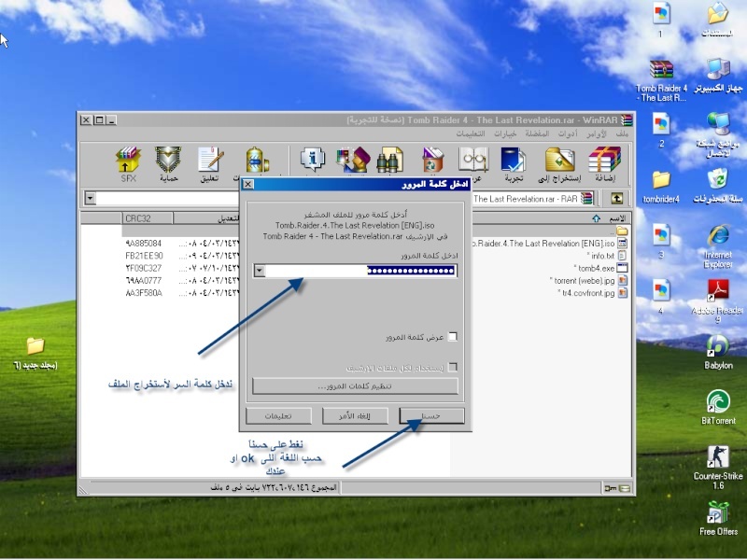The height and width of the screenshot is (560, 747).
Task: Open the أدوات (Tools) menu
Action: pos(568,133)
